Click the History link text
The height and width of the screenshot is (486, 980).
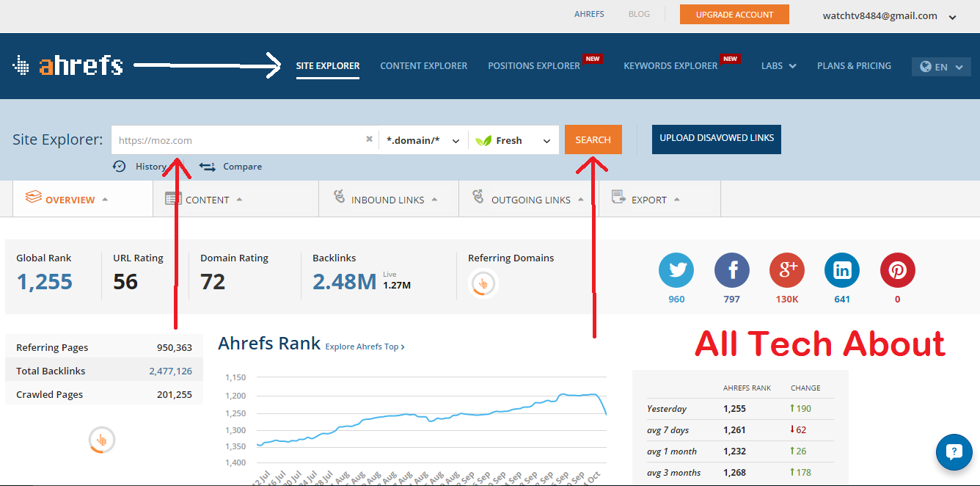pyautogui.click(x=151, y=167)
